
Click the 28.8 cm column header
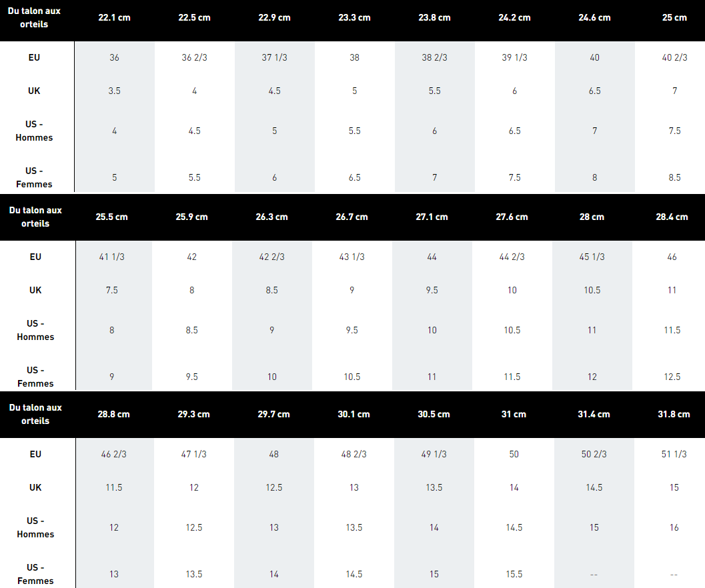[x=113, y=414]
